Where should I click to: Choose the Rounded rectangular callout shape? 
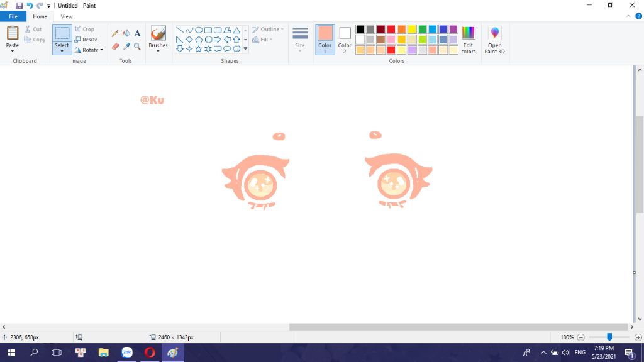point(217,49)
